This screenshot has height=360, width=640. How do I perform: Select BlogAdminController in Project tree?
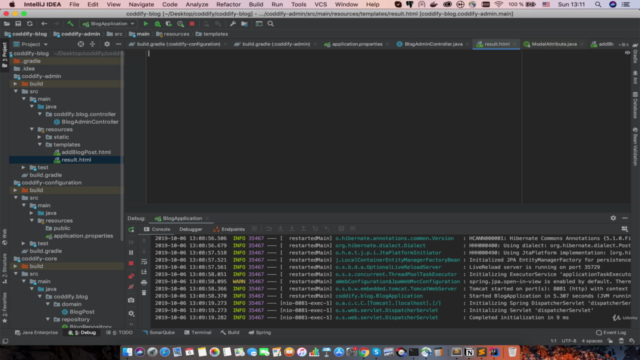(x=90, y=122)
